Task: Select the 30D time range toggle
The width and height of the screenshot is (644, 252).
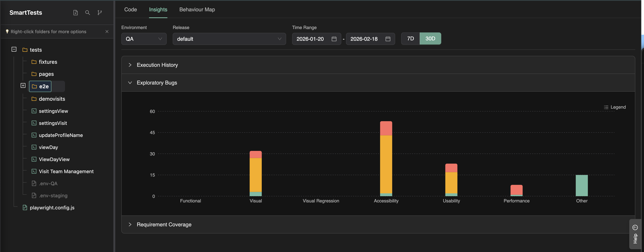Action: pyautogui.click(x=430, y=39)
